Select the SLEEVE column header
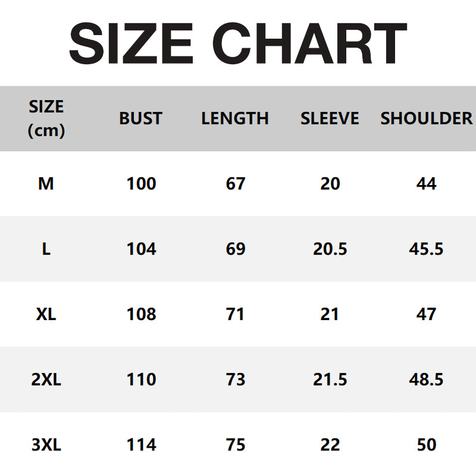476x476 pixels. tap(330, 118)
